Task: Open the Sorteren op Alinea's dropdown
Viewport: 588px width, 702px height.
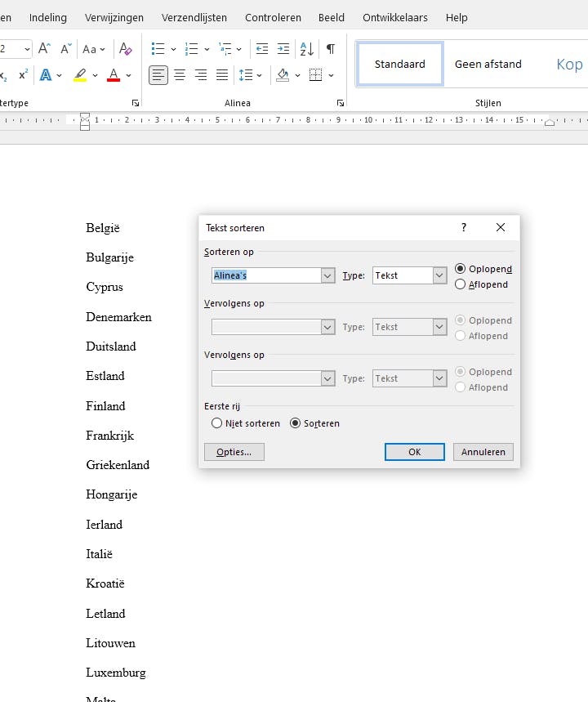Action: coord(328,275)
